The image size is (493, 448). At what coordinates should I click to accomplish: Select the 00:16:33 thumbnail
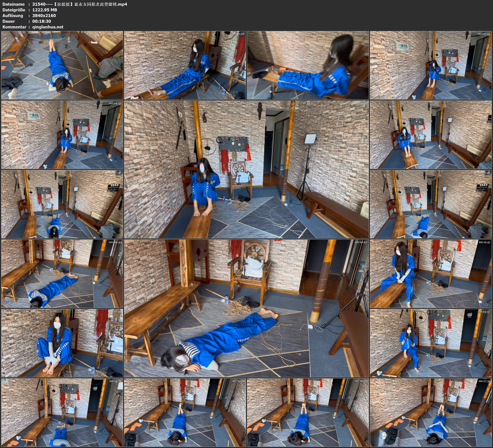308,412
